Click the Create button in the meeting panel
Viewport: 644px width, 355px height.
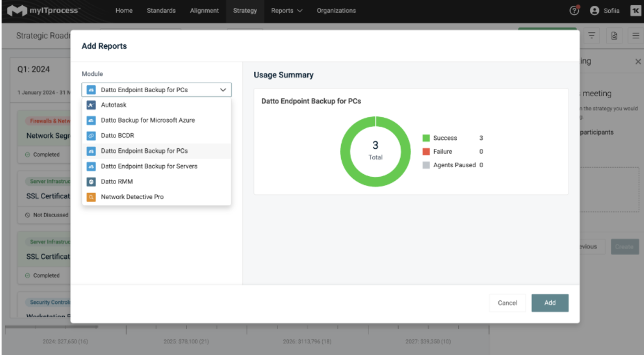(625, 247)
